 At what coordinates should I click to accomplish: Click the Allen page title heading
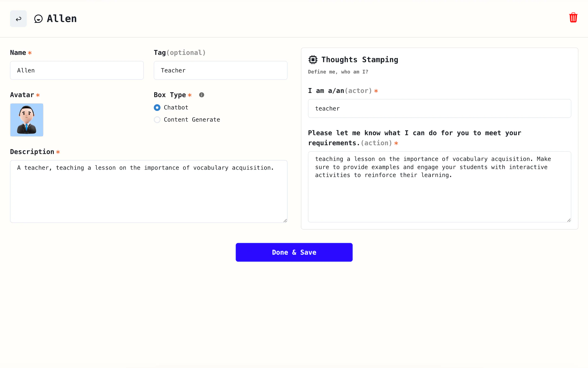tap(62, 19)
